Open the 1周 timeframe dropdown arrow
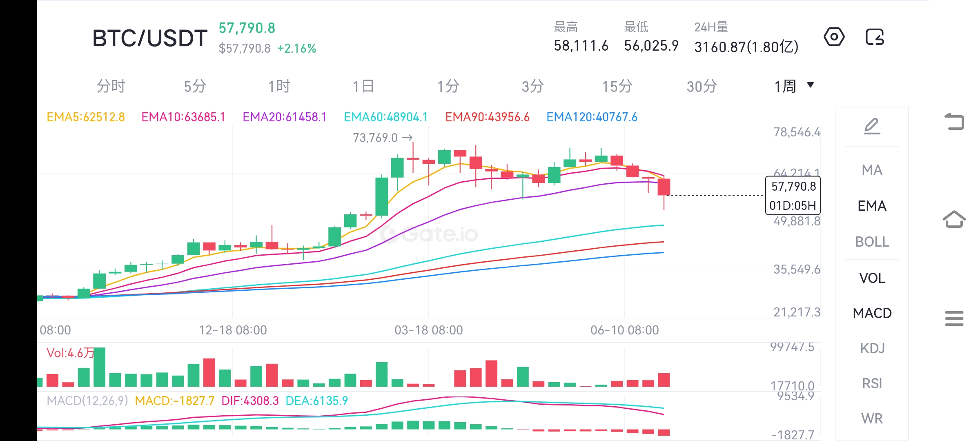Viewport: 980px width, 441px height. coord(811,85)
